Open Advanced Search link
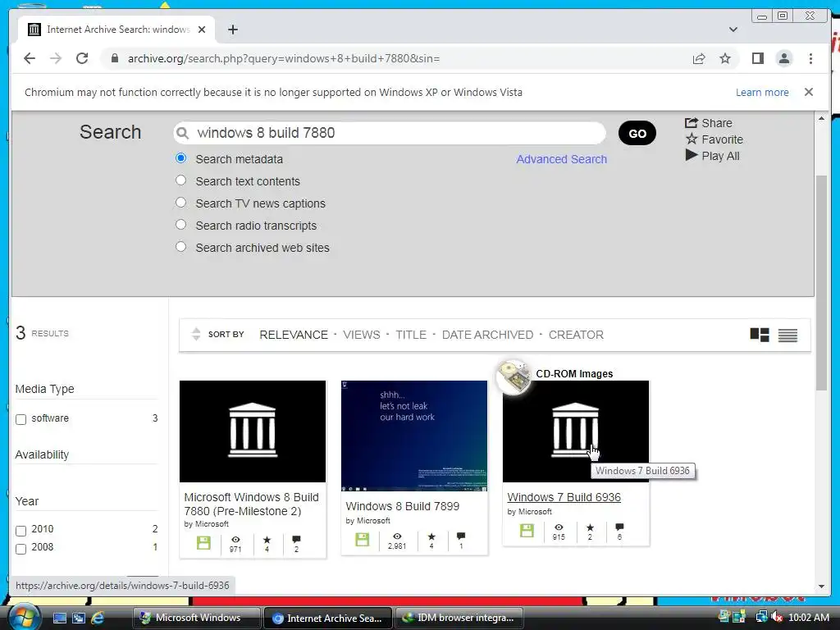Image resolution: width=840 pixels, height=630 pixels. [x=561, y=159]
